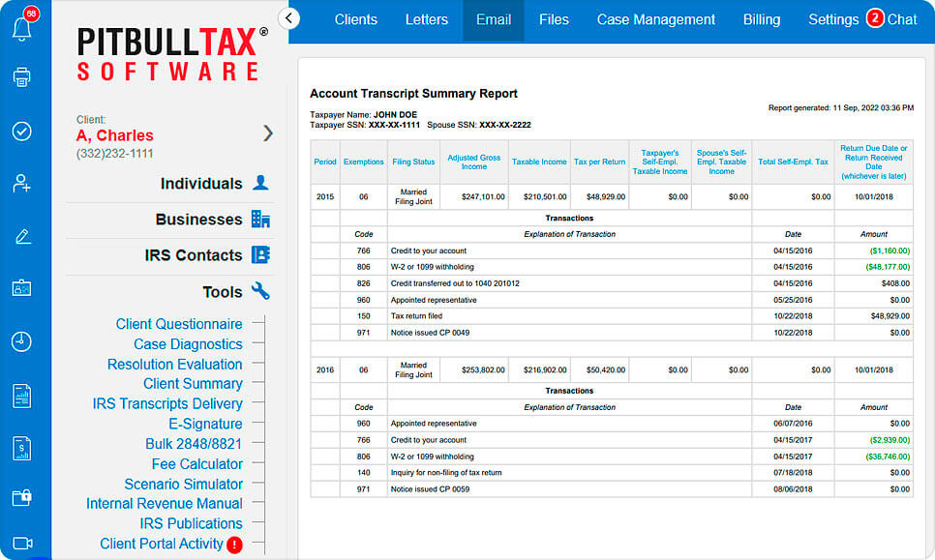Select the pencil edit icon

click(x=22, y=237)
